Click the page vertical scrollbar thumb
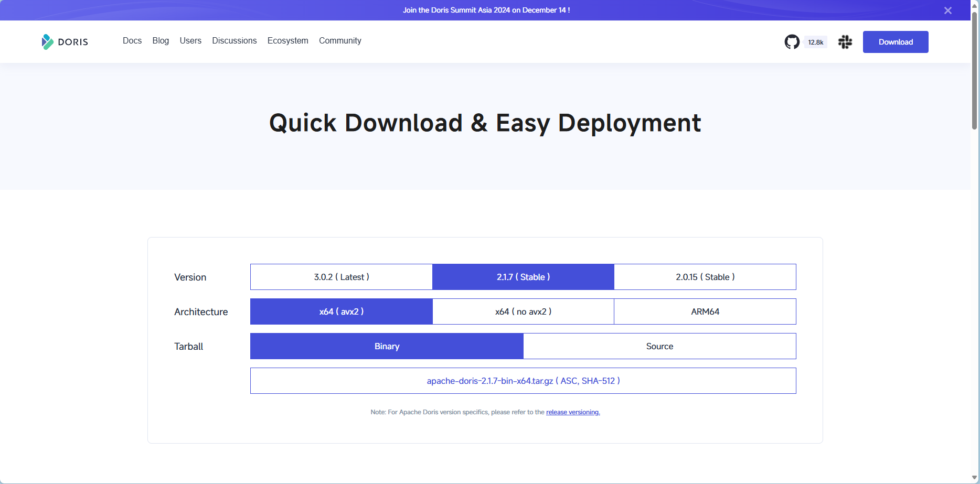The image size is (980, 484). [x=974, y=68]
